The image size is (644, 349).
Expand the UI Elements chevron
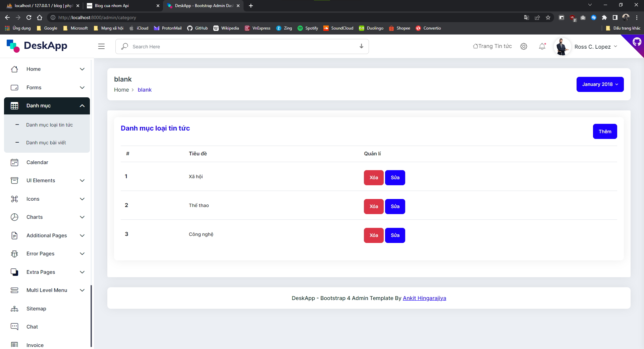coord(82,181)
